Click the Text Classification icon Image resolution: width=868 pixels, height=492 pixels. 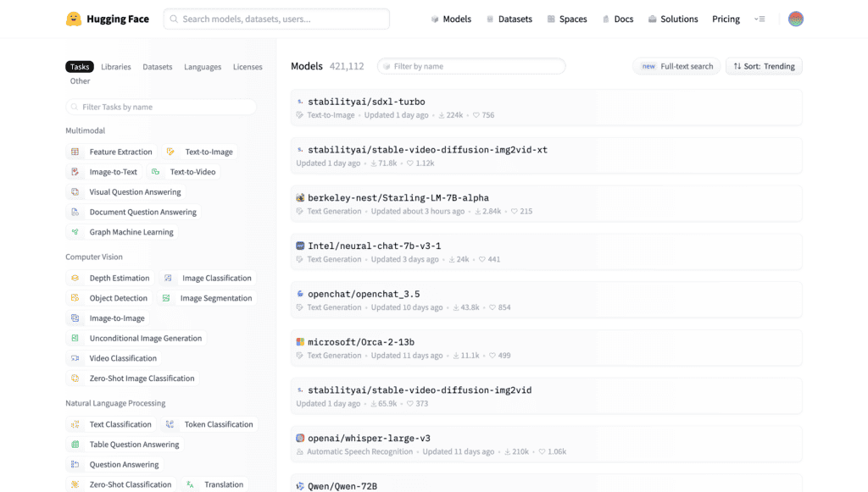[75, 424]
